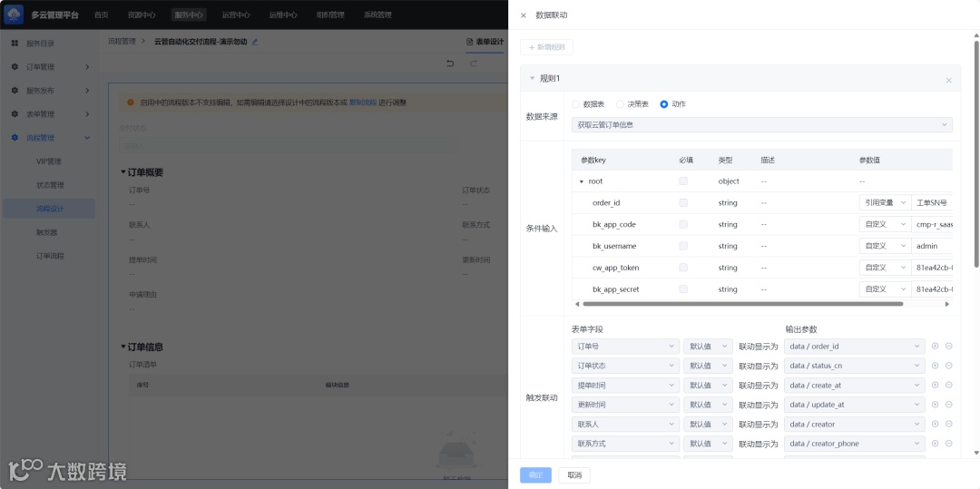Click the edit pencil beside the flow name
Viewport: 980px width, 489px height.
pyautogui.click(x=254, y=42)
